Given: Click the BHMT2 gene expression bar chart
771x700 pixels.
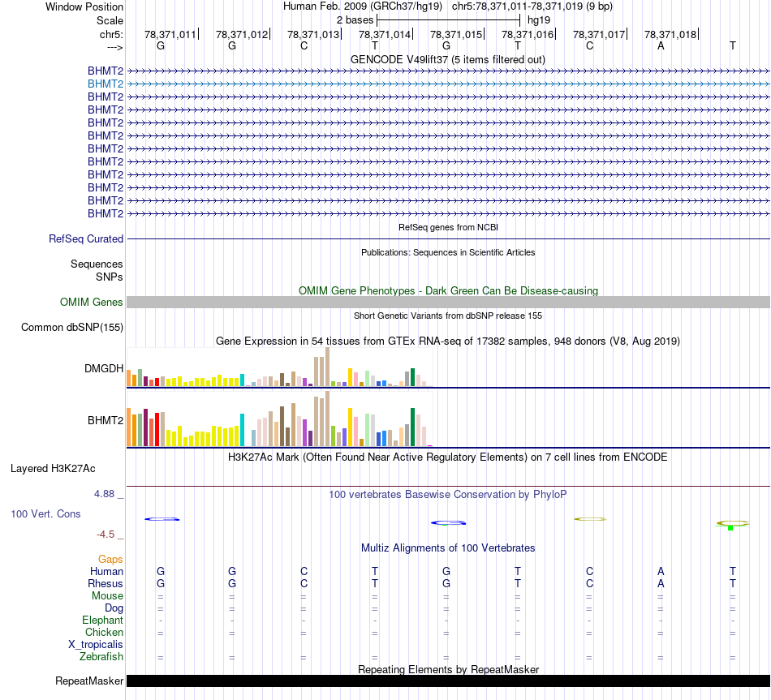Looking at the screenshot, I should pos(279,419).
